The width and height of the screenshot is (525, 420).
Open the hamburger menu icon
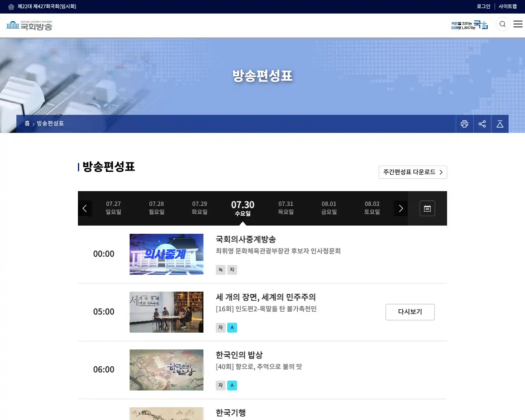coord(518,24)
